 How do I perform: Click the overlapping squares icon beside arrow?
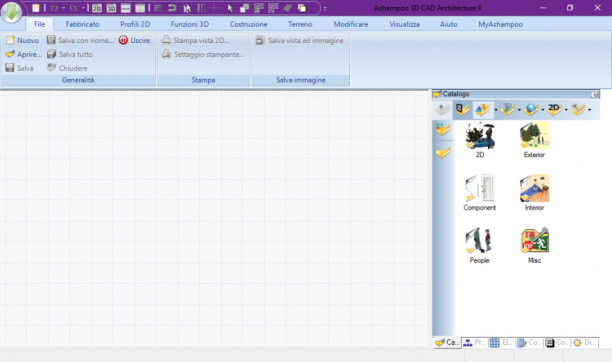pyautogui.click(x=244, y=8)
